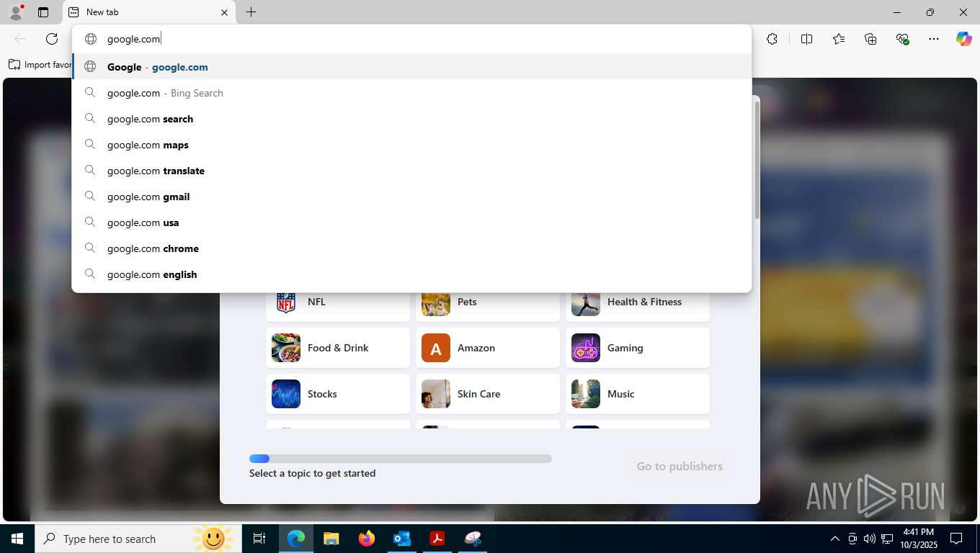Select the Gaming topic card
This screenshot has width=980, height=553.
pos(638,348)
